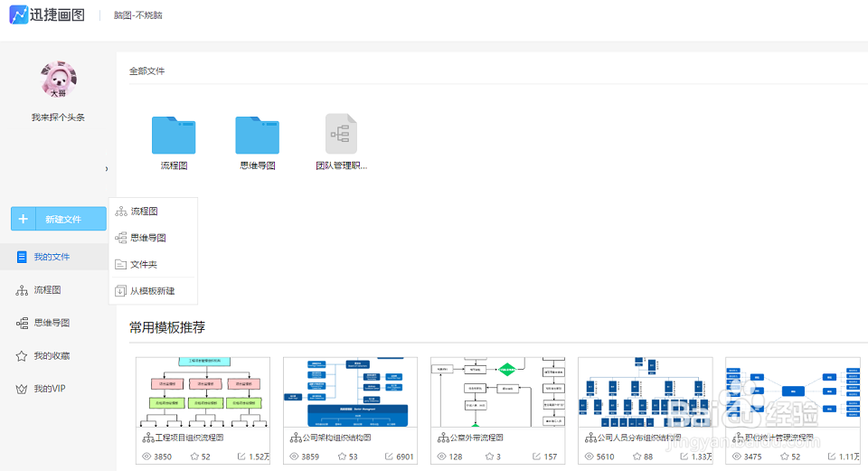
Task: Click edit-count icon beside 1.33万
Action: tap(684, 457)
